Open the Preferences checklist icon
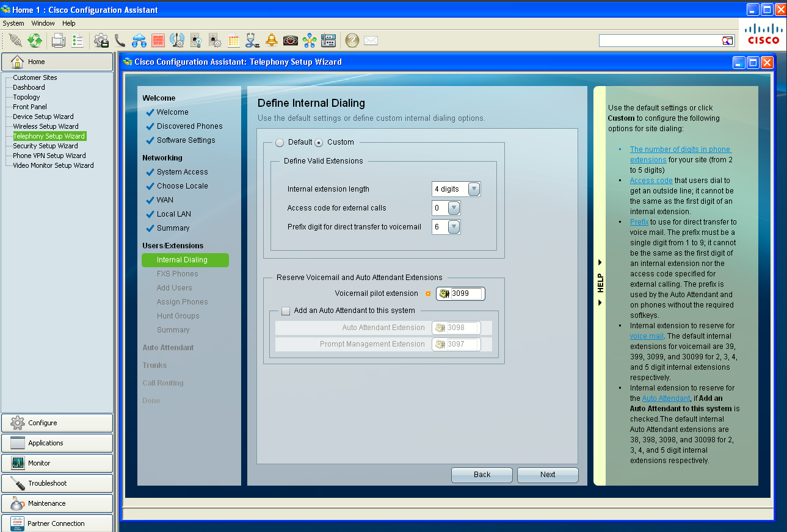 78,41
